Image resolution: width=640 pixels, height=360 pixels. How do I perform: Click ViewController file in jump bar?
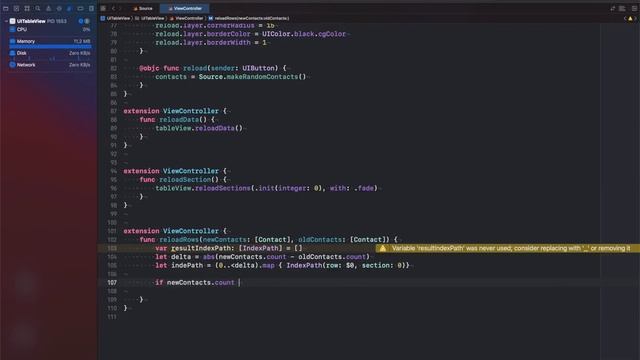point(187,18)
